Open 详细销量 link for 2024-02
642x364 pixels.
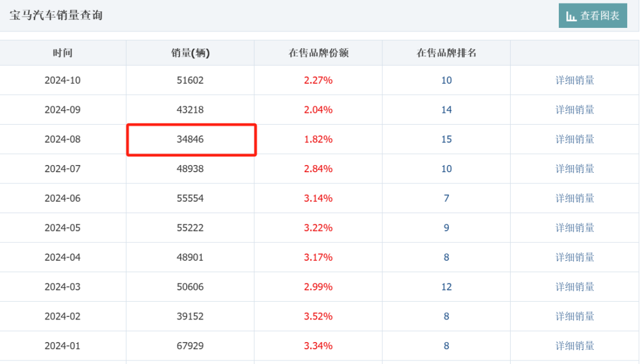click(574, 316)
